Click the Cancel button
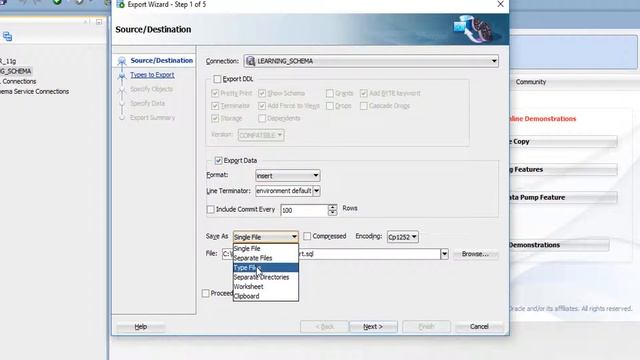The height and width of the screenshot is (360, 640). (479, 327)
